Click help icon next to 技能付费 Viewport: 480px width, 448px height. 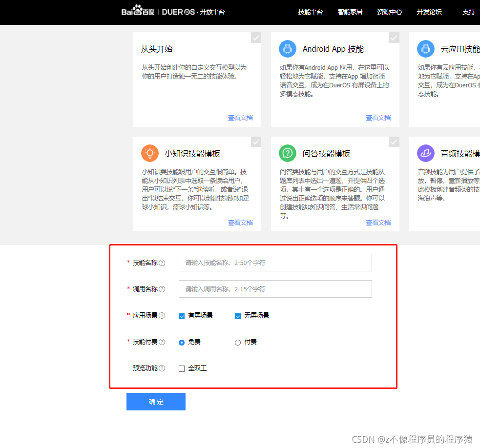click(x=162, y=342)
